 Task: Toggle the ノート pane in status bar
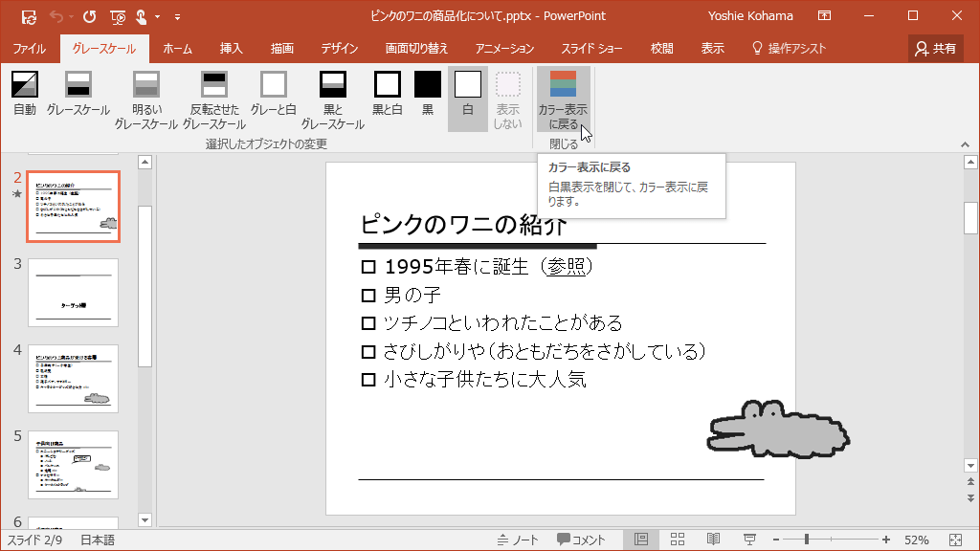[x=518, y=540]
